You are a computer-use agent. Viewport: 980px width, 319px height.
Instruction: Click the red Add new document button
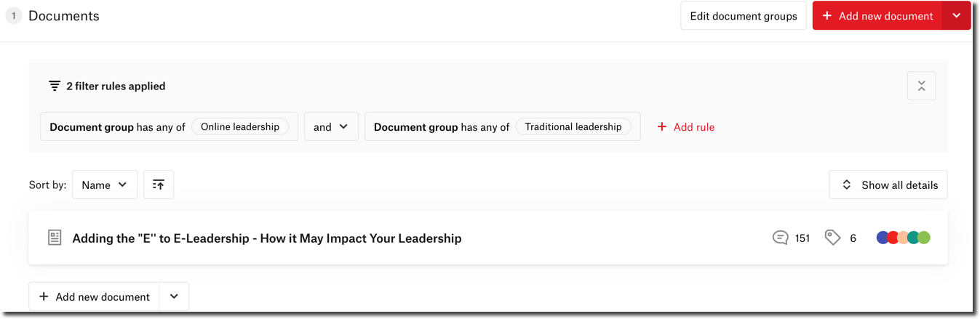point(877,16)
